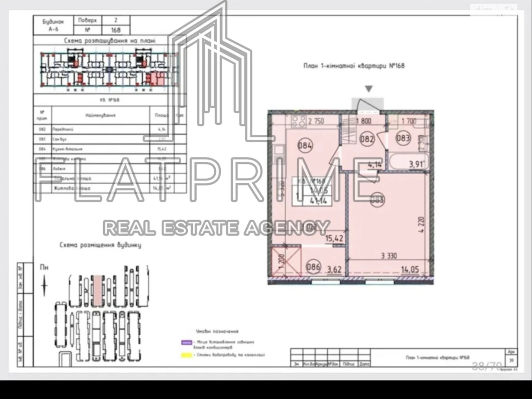The width and height of the screenshot is (532, 399).
Task: Click the loggia area value '3,62'
Action: [334, 269]
